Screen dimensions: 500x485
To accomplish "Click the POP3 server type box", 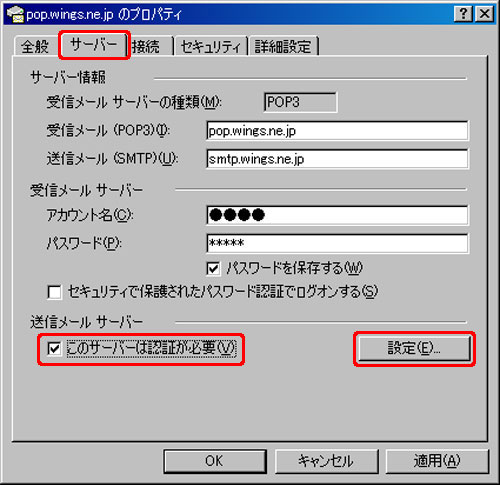I will pyautogui.click(x=300, y=102).
